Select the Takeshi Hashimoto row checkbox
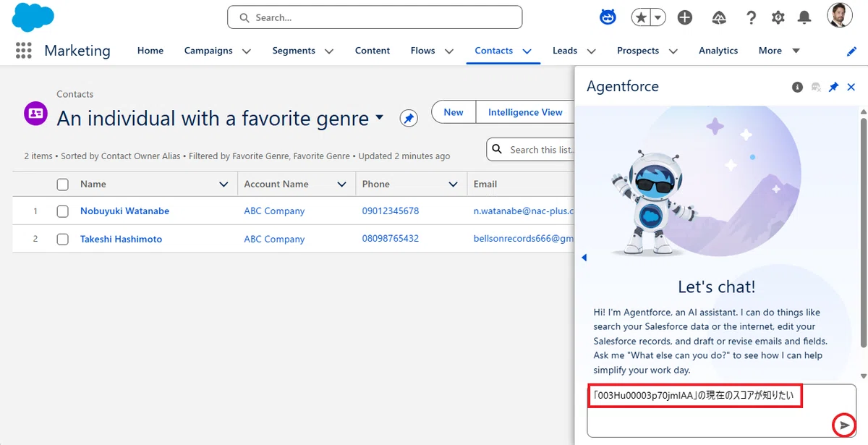This screenshot has width=868, height=445. coord(63,239)
